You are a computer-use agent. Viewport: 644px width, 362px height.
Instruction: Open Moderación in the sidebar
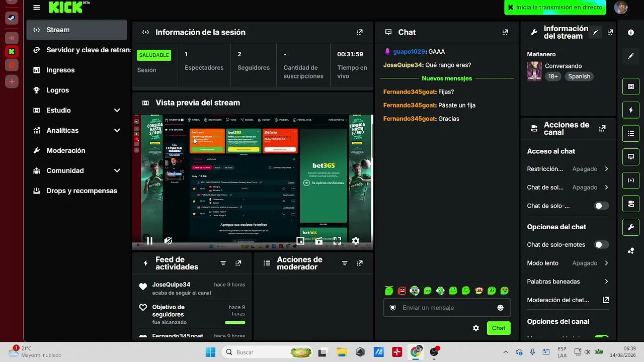77,150
